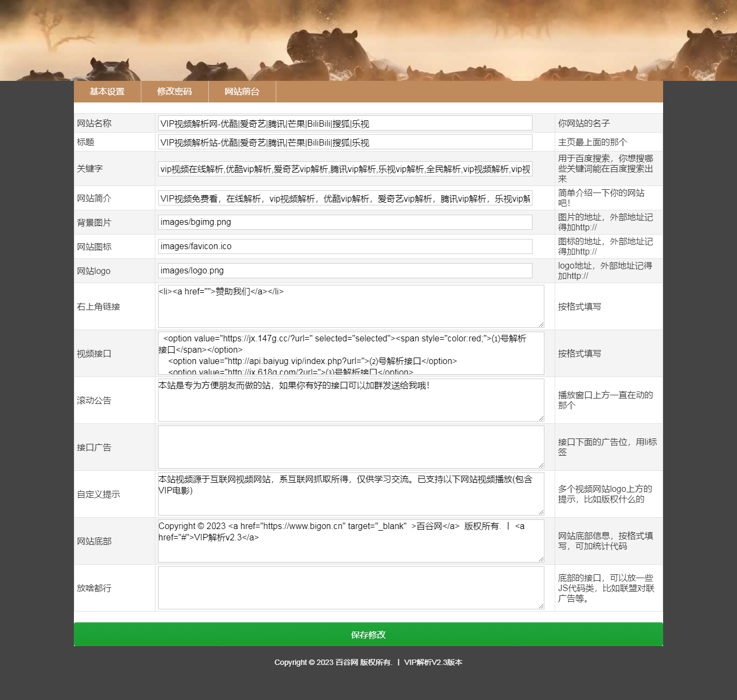Click the hint text 你网站的名子
Viewport: 737px width, 700px height.
[584, 123]
